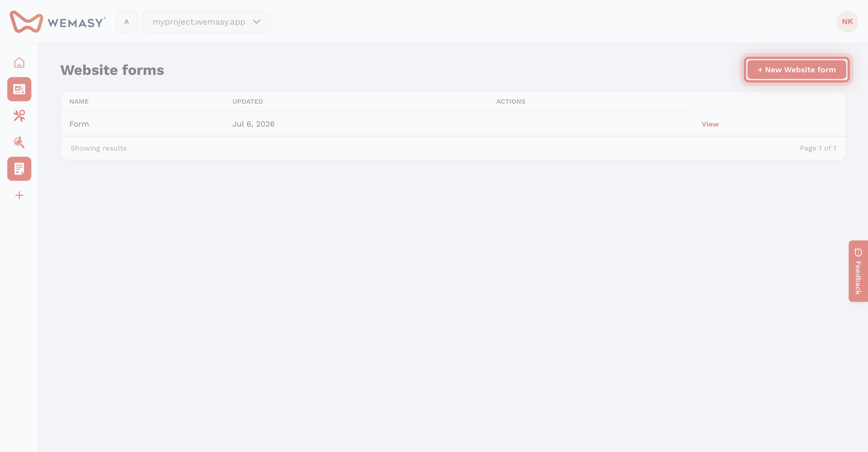The image size is (868, 452).
Task: Open the NK user avatar menu
Action: [847, 21]
